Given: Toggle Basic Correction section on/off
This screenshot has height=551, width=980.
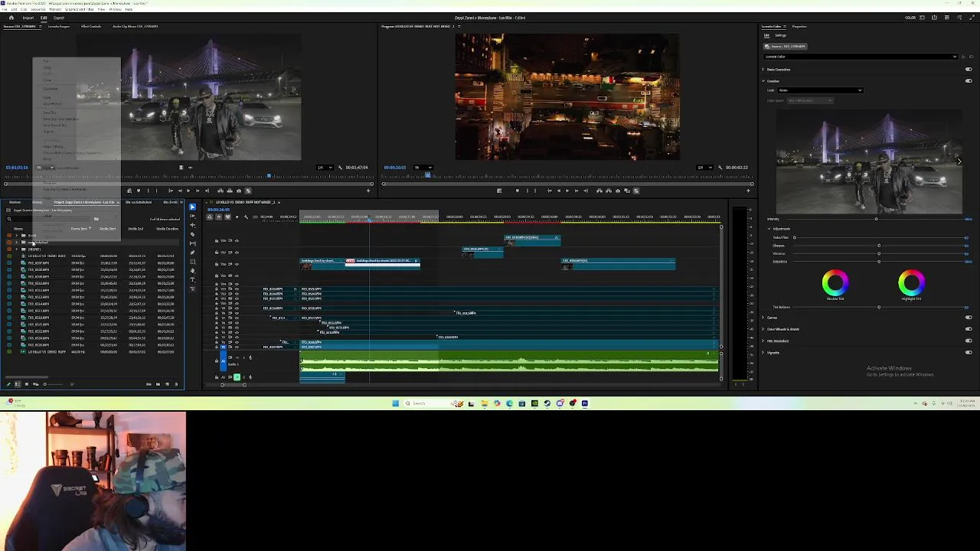Looking at the screenshot, I should coord(969,70).
